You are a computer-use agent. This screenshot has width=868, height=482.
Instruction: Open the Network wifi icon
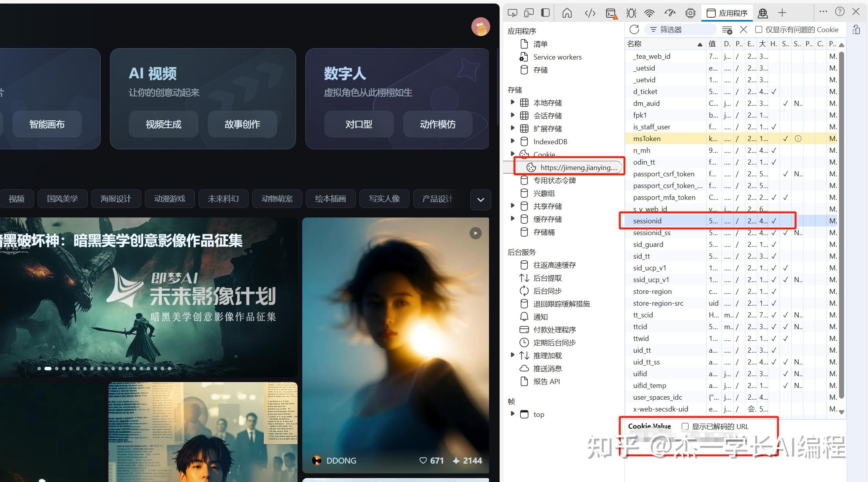coord(649,13)
